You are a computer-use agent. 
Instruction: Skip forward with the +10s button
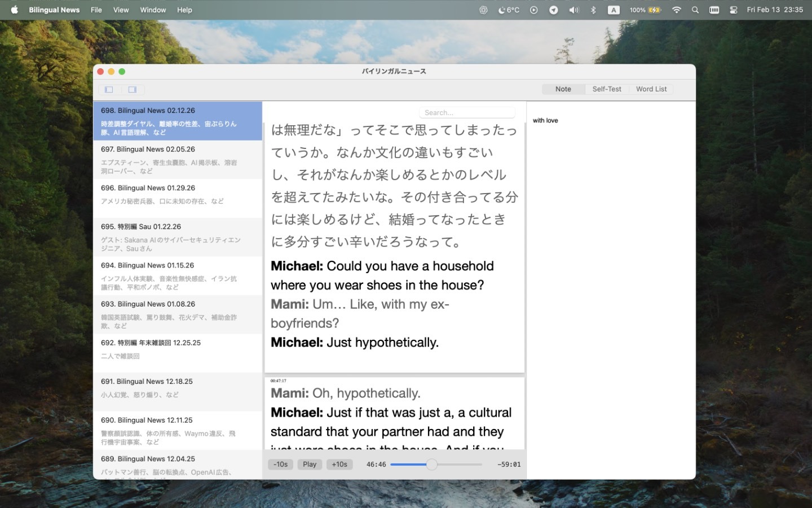pos(339,465)
